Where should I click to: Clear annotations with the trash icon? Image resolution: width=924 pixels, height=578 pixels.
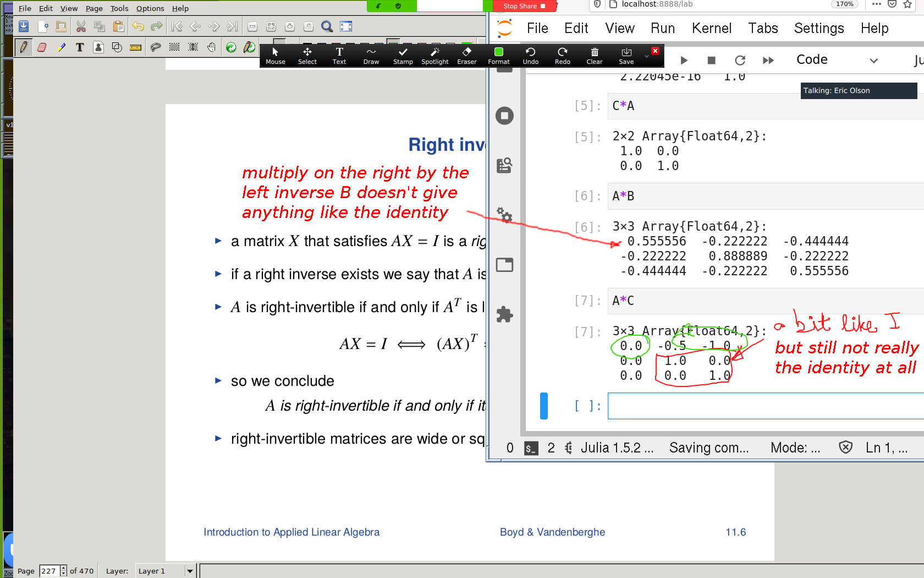pos(594,55)
